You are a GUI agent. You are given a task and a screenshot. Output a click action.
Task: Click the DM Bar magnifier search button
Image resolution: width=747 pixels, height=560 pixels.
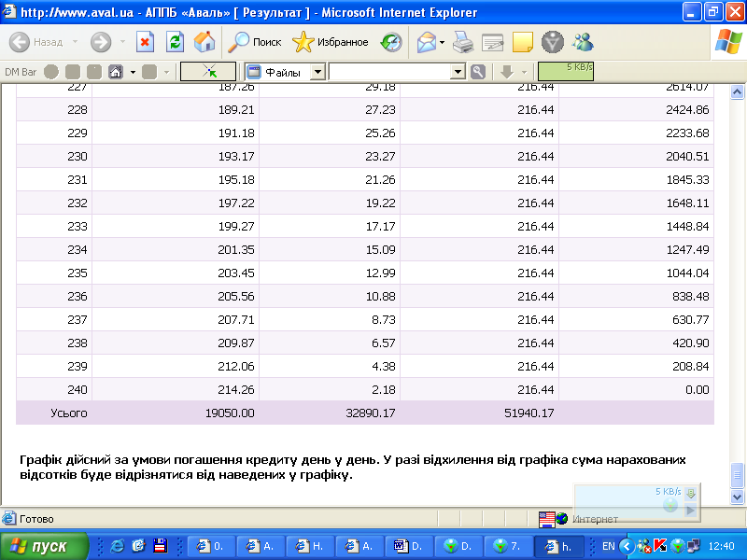(478, 72)
